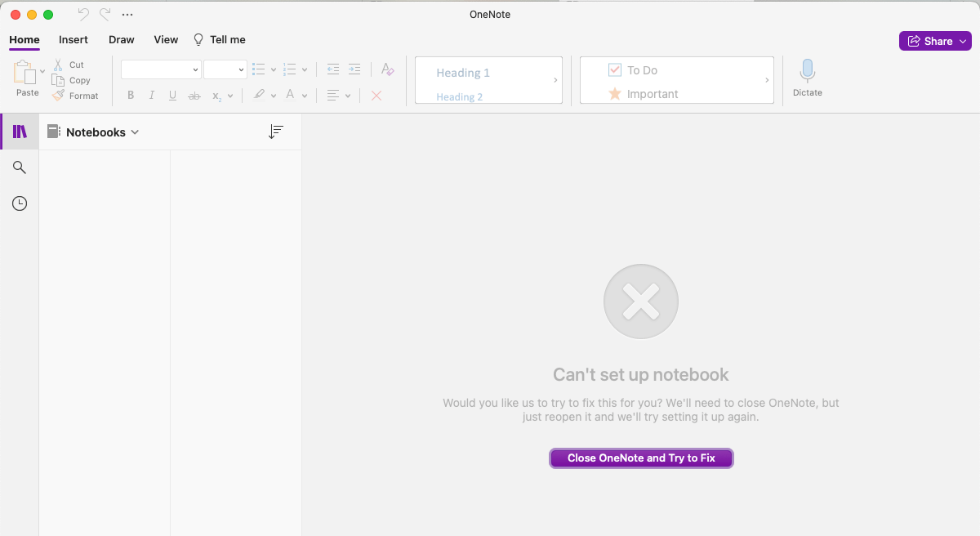Open the font size combo box
The width and height of the screenshot is (980, 536).
coord(225,70)
